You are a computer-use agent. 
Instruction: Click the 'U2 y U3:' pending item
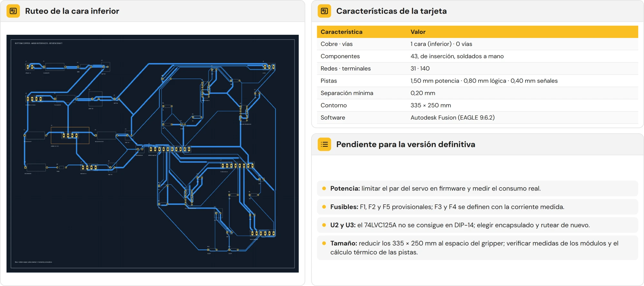click(478, 225)
